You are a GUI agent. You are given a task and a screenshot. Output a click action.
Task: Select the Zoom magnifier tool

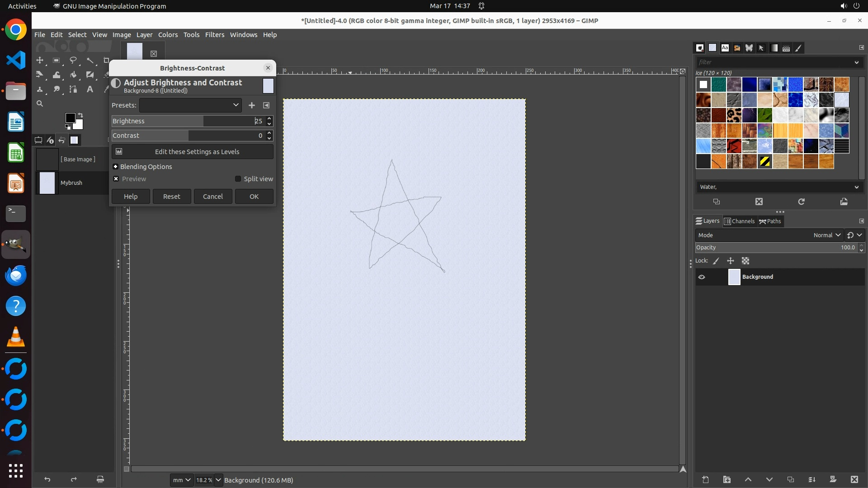(x=40, y=104)
